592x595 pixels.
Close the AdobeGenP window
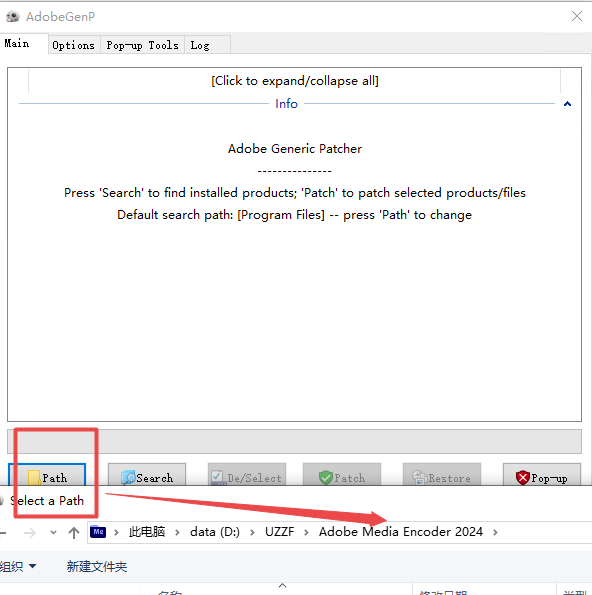tap(577, 16)
